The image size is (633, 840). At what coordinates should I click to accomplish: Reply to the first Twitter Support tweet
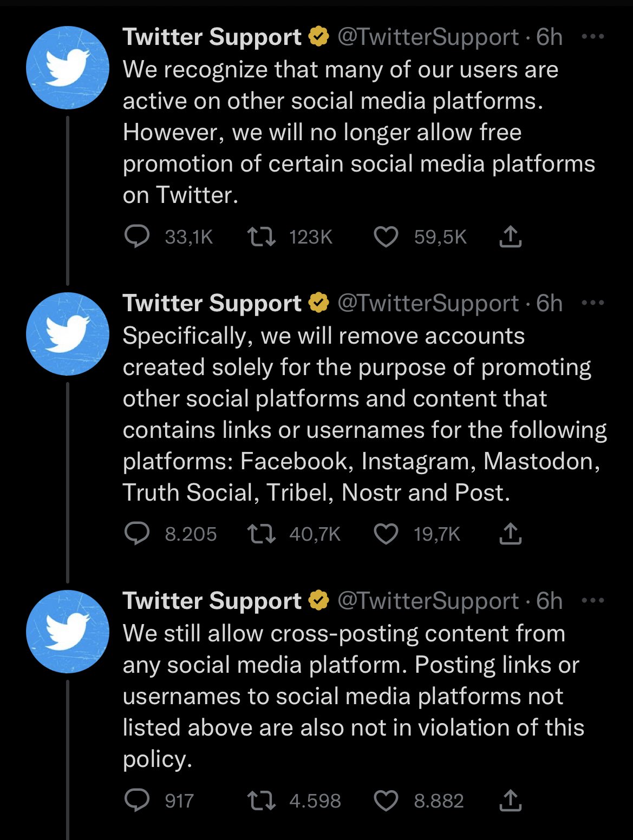pos(136,235)
